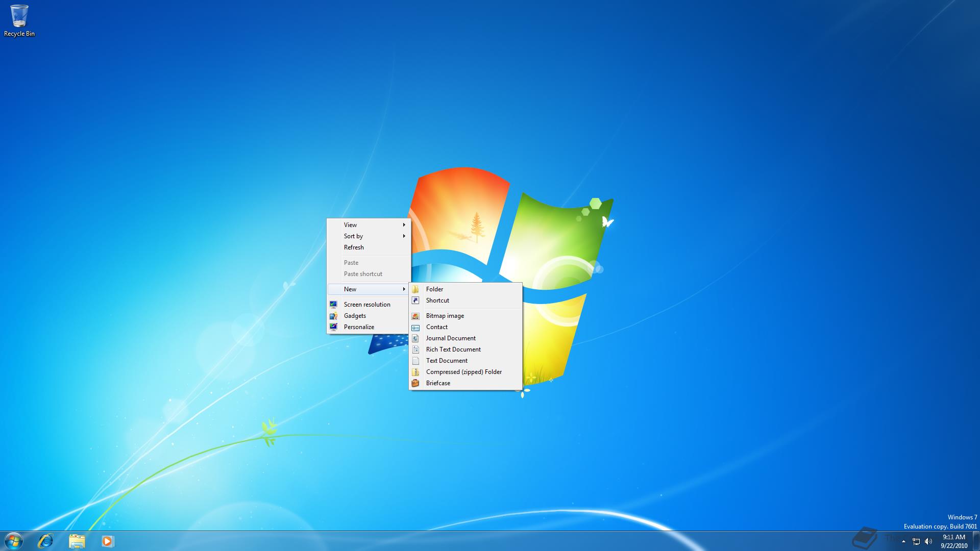Create a new Shortcut
This screenshot has height=551, width=980.
[465, 300]
